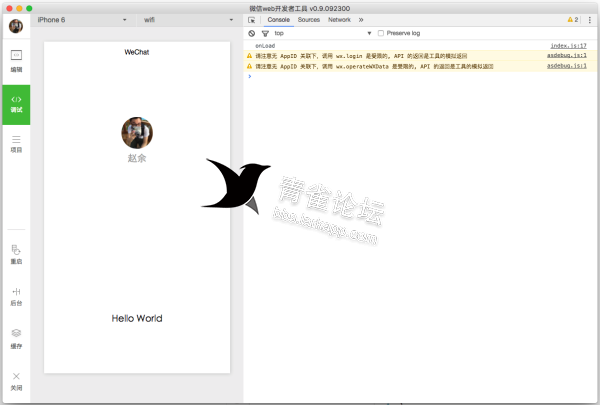Open the iPhone 6 device dropdown
This screenshot has height=405, width=600.
(82, 20)
